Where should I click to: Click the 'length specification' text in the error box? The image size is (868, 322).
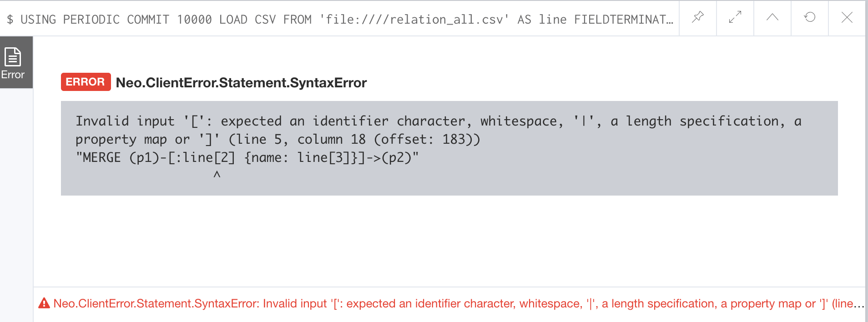point(704,121)
